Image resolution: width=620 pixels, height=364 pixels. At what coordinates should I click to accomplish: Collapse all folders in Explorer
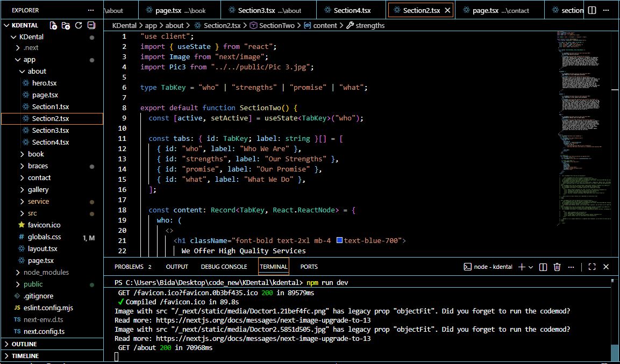pos(91,25)
